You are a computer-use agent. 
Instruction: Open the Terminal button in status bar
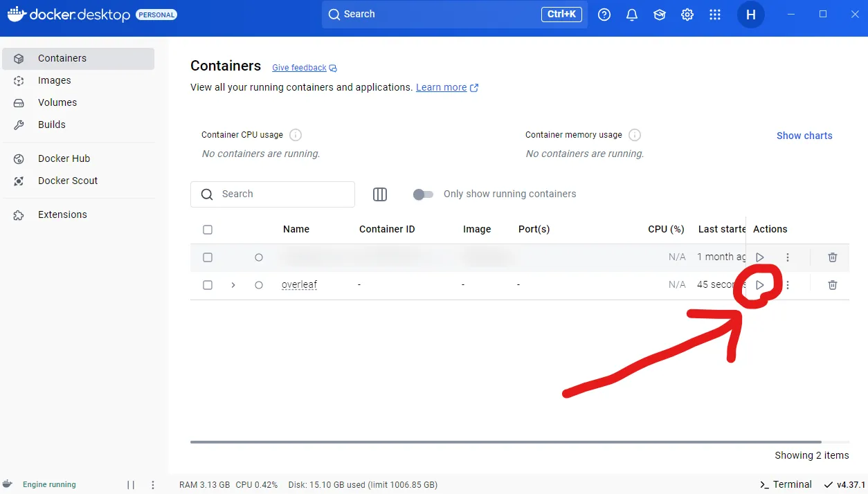click(x=786, y=484)
